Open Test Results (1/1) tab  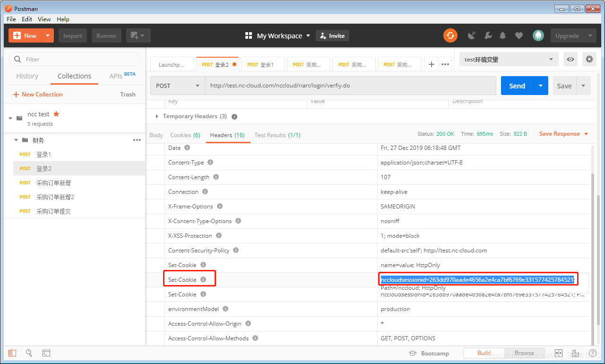(x=277, y=135)
